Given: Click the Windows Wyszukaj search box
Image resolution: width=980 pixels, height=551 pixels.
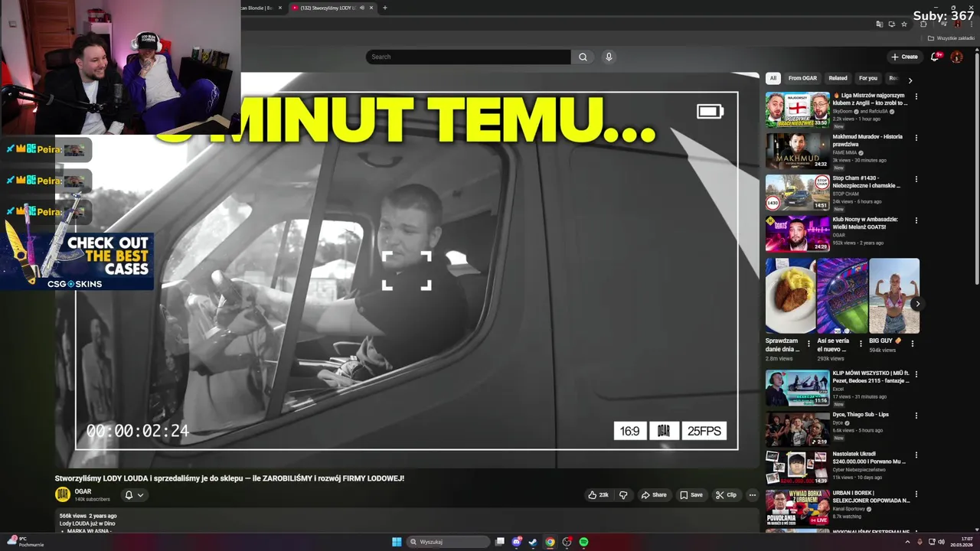Looking at the screenshot, I should click(448, 542).
